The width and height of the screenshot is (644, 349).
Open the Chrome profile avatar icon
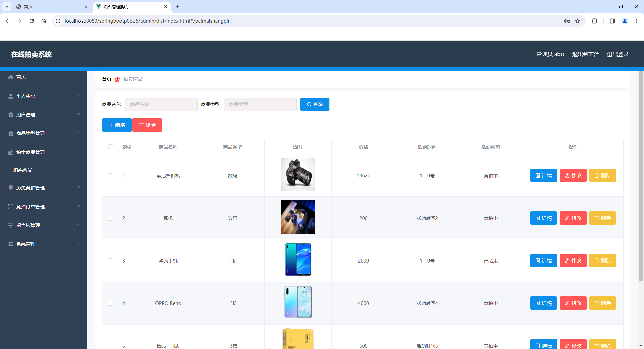tap(625, 21)
